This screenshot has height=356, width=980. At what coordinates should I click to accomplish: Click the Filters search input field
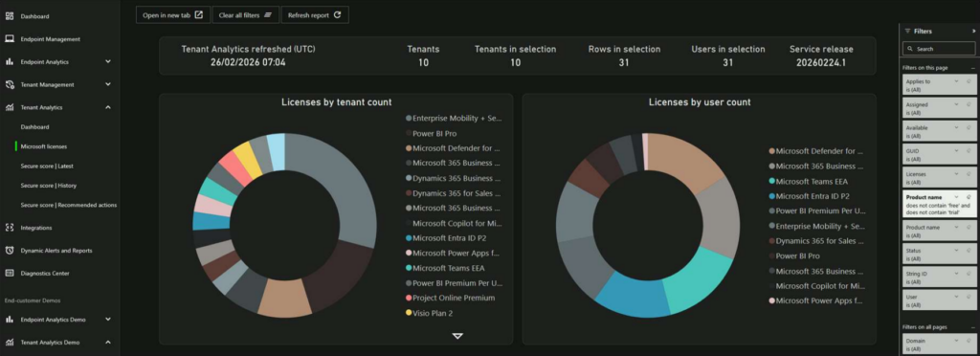click(x=939, y=49)
